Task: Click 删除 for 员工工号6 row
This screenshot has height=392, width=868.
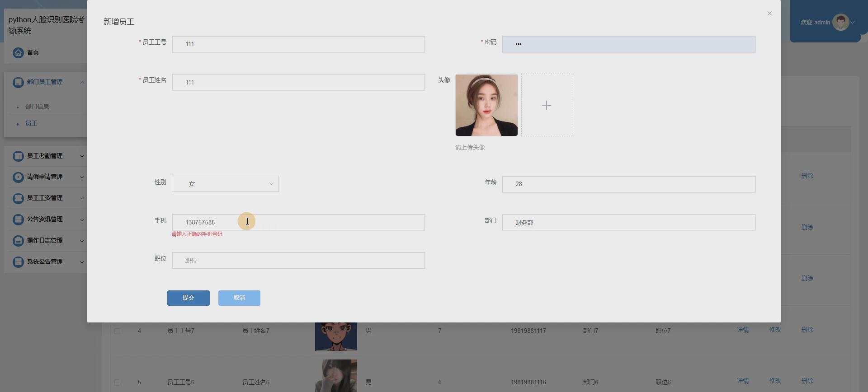Action: 807,381
